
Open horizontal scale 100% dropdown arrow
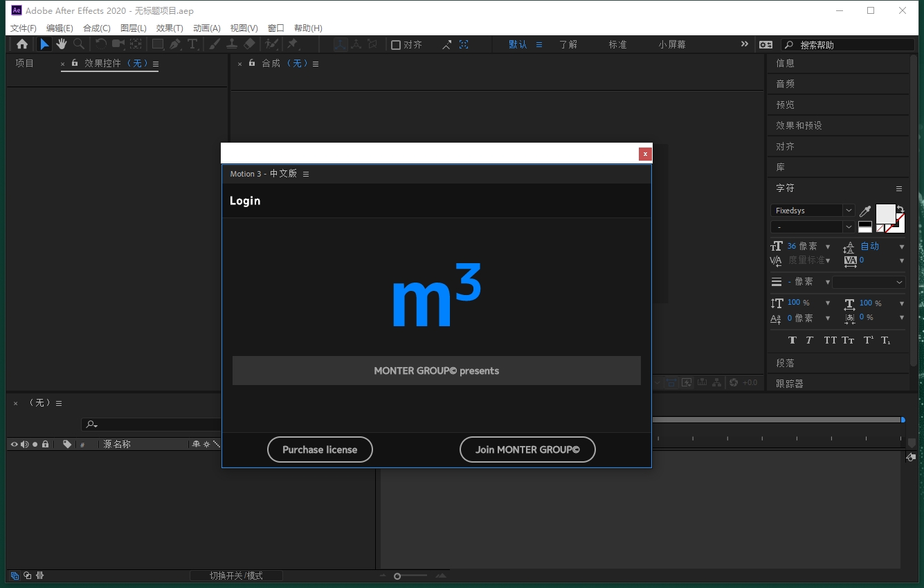click(x=901, y=303)
